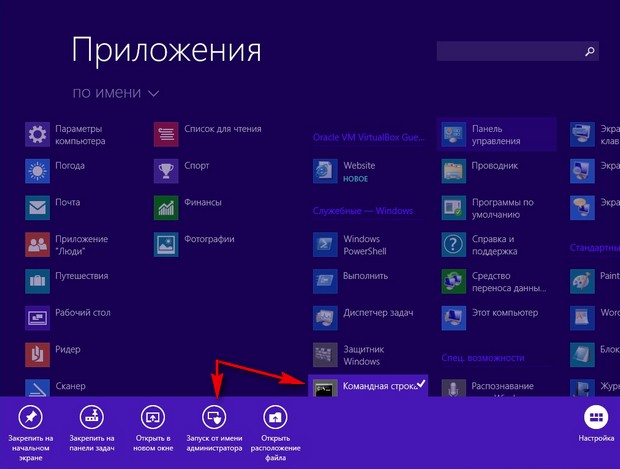Viewport: 620px width, 469px height.
Task: Launch Windows PowerShell icon
Action: pyautogui.click(x=325, y=245)
